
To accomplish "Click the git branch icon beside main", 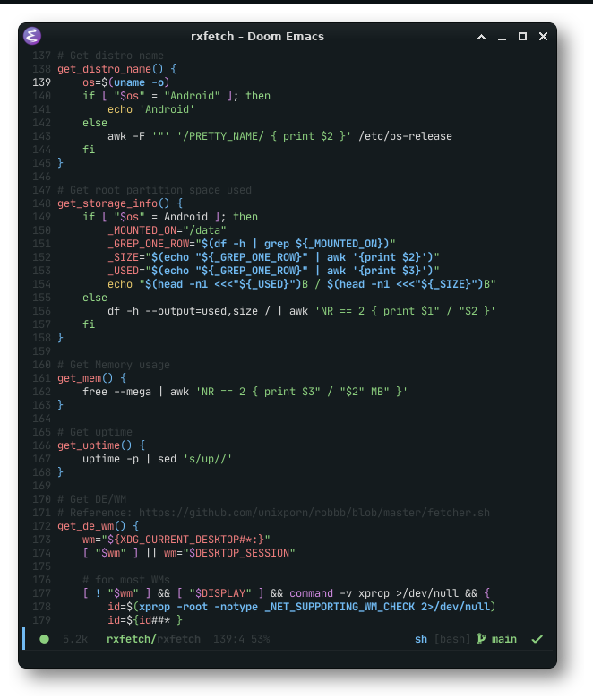I will [481, 639].
